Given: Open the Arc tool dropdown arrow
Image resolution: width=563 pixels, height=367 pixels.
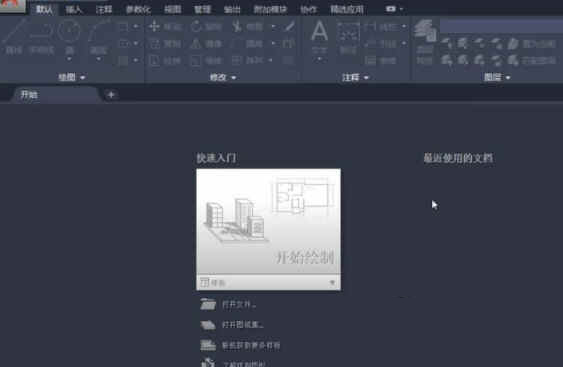Looking at the screenshot, I should click(98, 59).
